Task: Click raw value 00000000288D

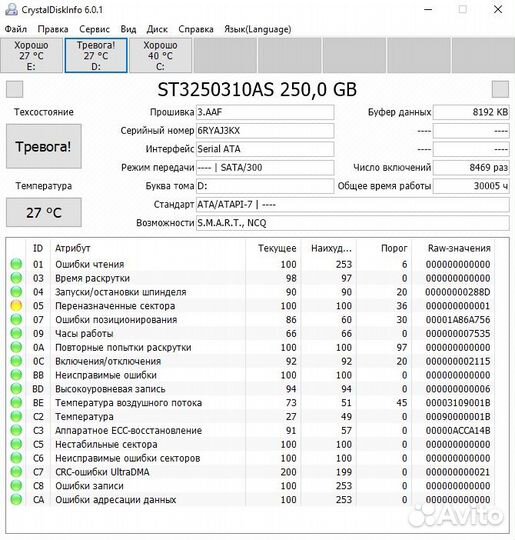Action: (x=458, y=292)
